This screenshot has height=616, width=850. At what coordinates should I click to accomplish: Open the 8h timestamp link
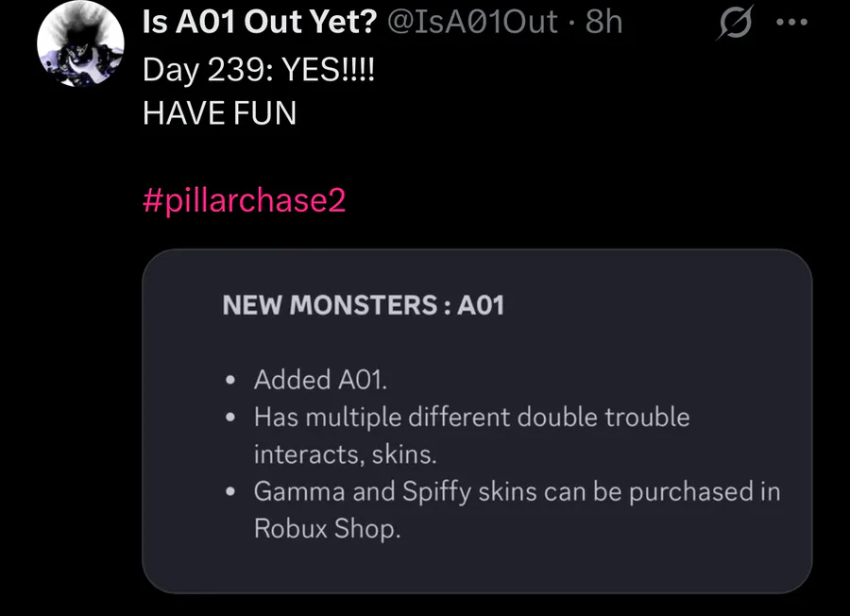coord(605,22)
